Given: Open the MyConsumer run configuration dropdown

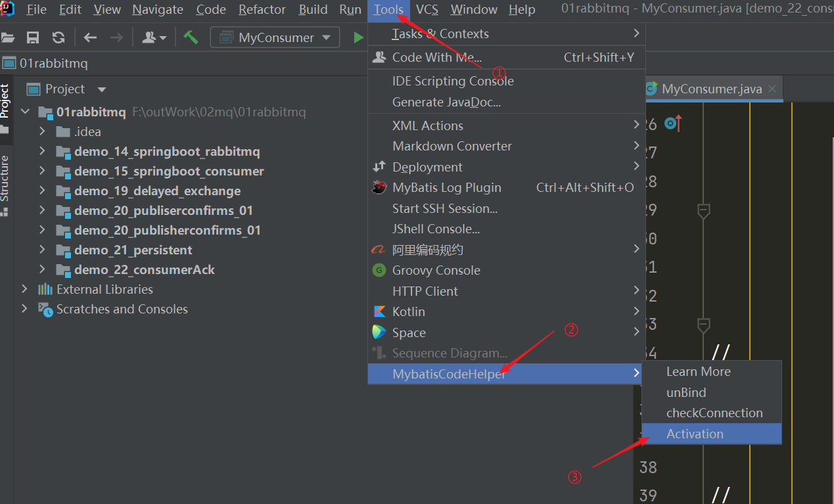Looking at the screenshot, I should pos(275,37).
